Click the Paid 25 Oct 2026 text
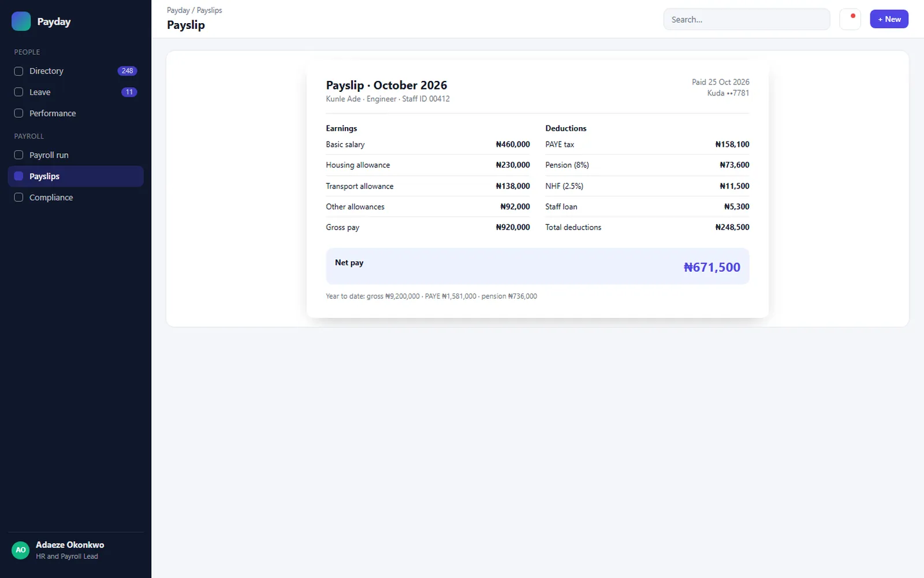 point(721,82)
